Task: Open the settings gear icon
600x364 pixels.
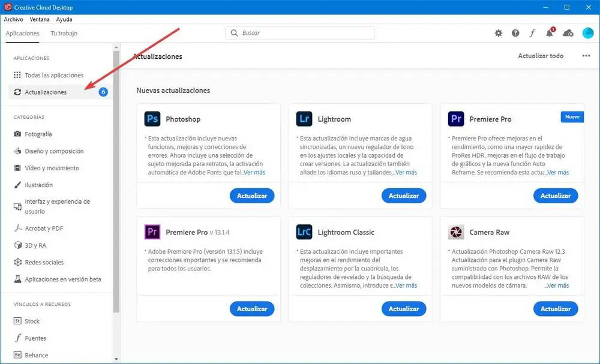Action: (498, 33)
